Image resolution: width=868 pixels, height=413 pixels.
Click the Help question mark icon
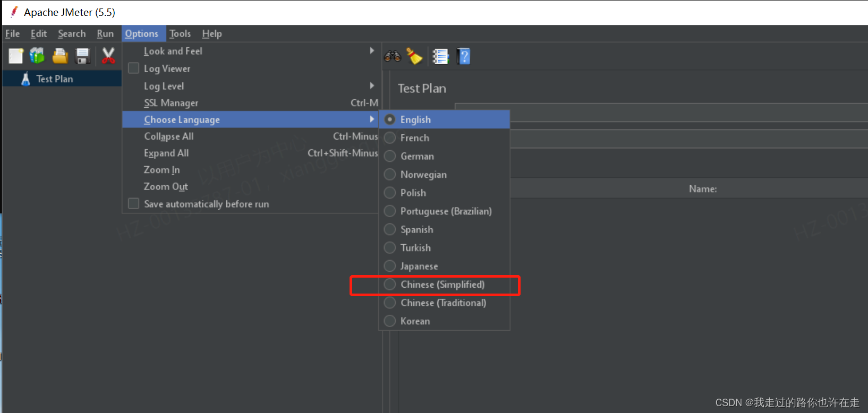pos(464,56)
